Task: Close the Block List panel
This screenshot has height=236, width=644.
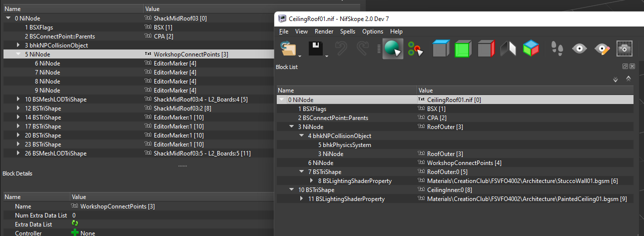Action: (632, 66)
